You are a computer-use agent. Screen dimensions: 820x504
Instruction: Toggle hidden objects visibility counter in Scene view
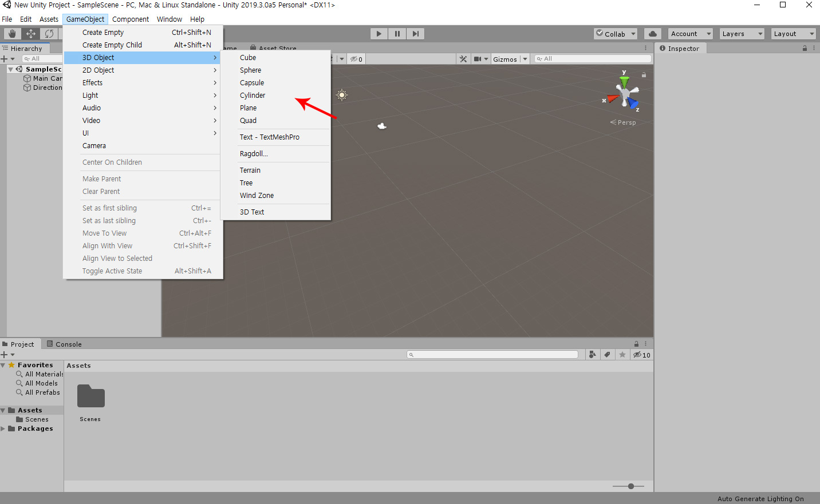[356, 59]
